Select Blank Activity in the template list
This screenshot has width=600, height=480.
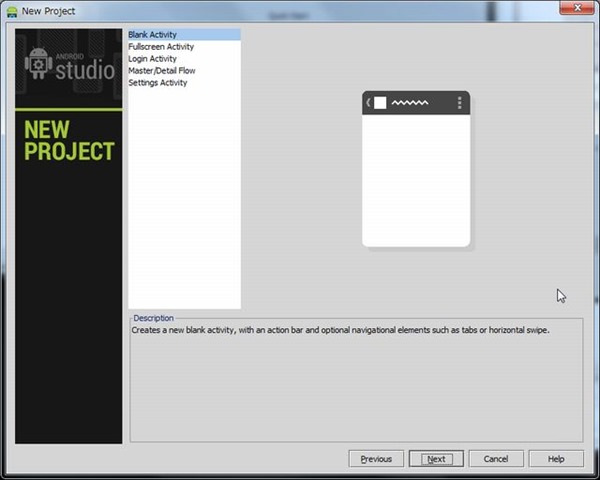pyautogui.click(x=153, y=35)
